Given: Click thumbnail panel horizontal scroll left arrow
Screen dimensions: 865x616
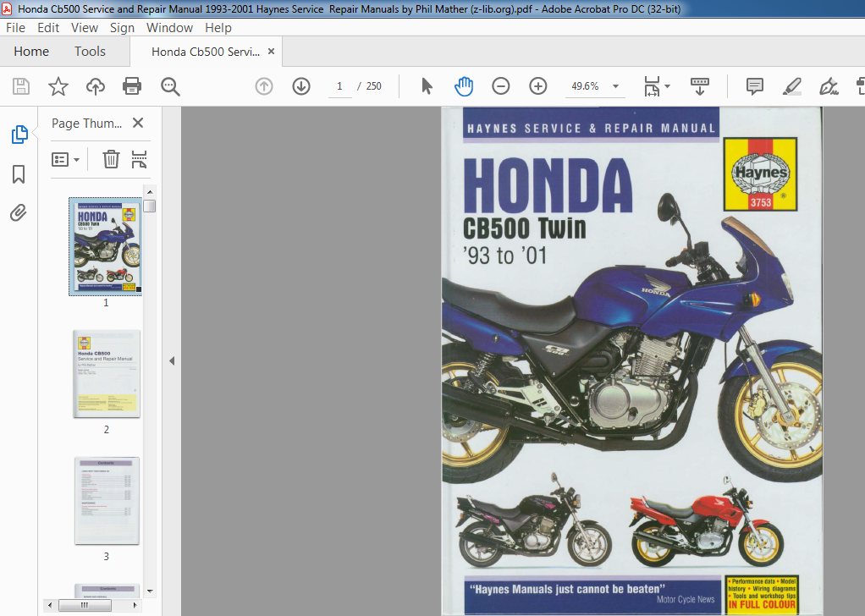Looking at the screenshot, I should click(50, 605).
